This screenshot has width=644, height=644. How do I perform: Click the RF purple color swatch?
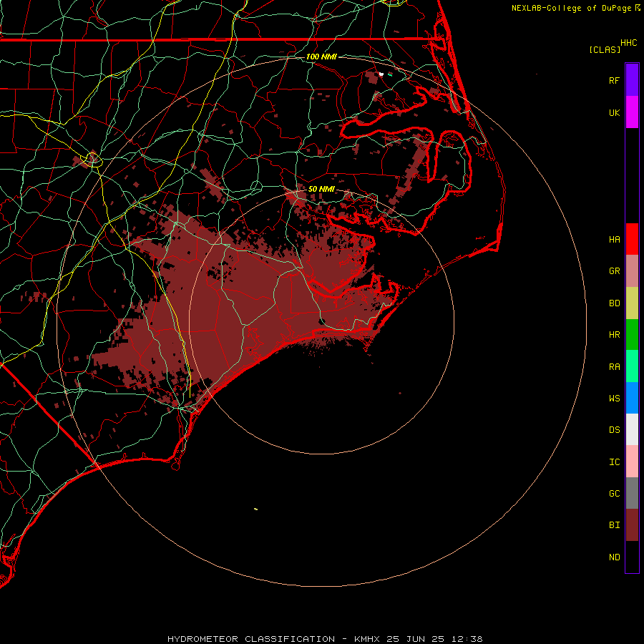point(632,80)
